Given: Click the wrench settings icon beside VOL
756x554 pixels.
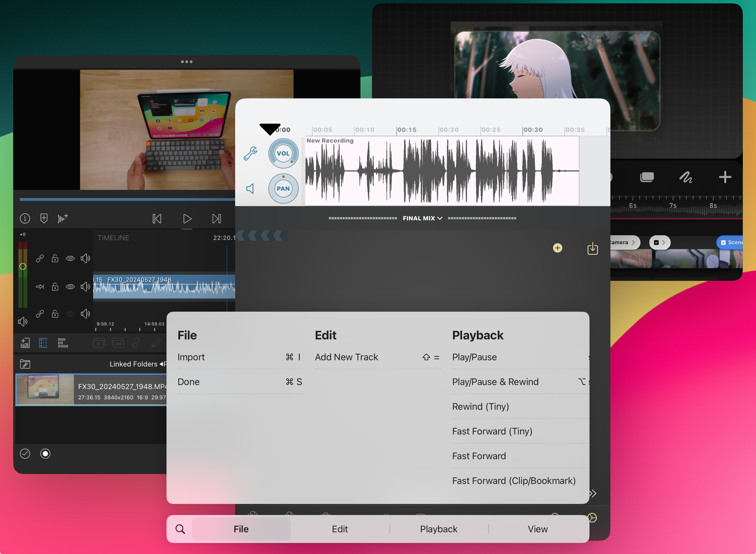Looking at the screenshot, I should pyautogui.click(x=251, y=153).
